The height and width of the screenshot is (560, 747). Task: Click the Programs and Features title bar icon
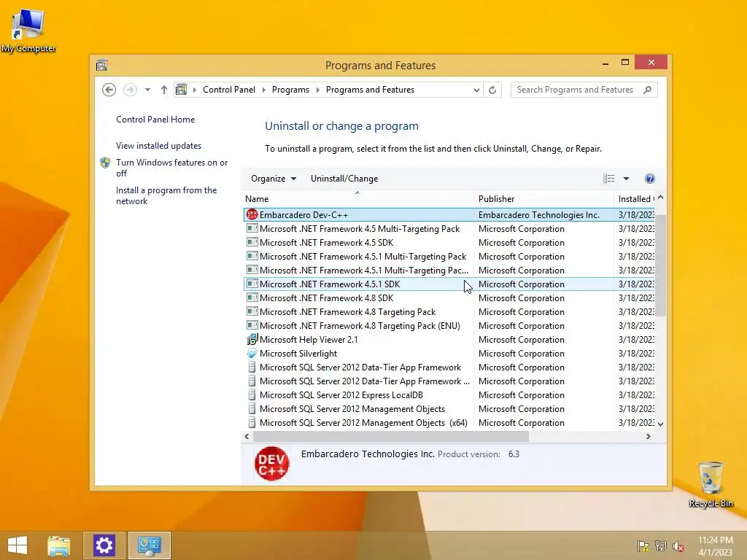101,65
